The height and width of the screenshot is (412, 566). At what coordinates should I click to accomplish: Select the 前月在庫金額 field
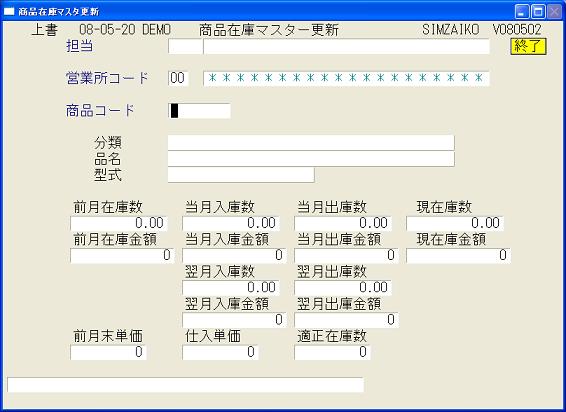click(122, 256)
